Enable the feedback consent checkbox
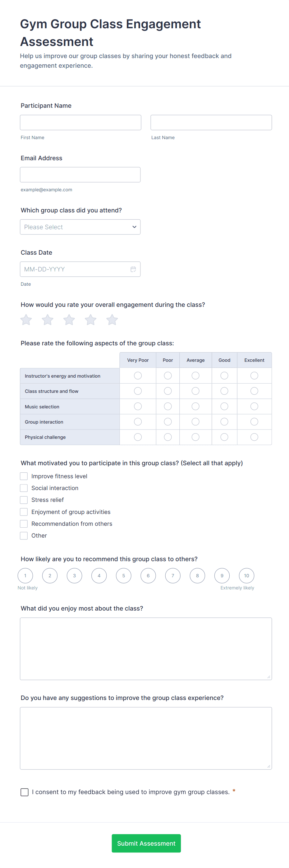The image size is (289, 868). [25, 792]
